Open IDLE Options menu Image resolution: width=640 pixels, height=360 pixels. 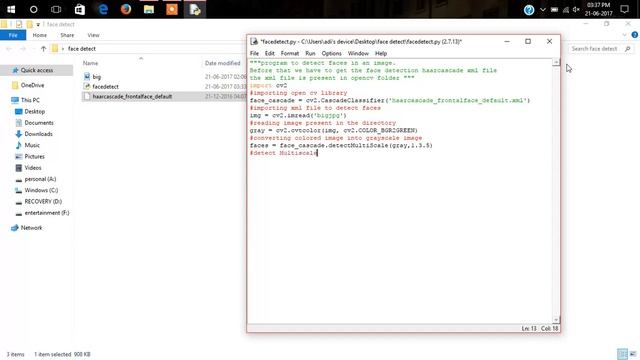[331, 53]
